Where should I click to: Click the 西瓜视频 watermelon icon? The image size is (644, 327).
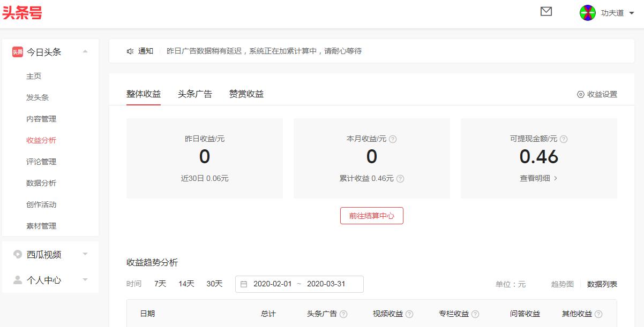pyautogui.click(x=17, y=254)
